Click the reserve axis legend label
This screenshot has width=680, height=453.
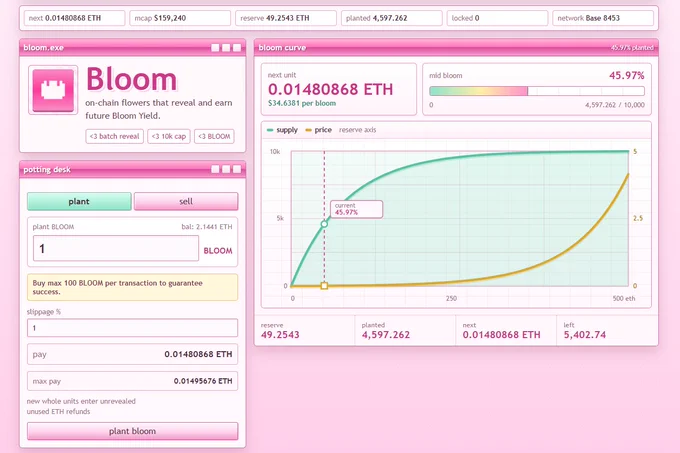[357, 130]
